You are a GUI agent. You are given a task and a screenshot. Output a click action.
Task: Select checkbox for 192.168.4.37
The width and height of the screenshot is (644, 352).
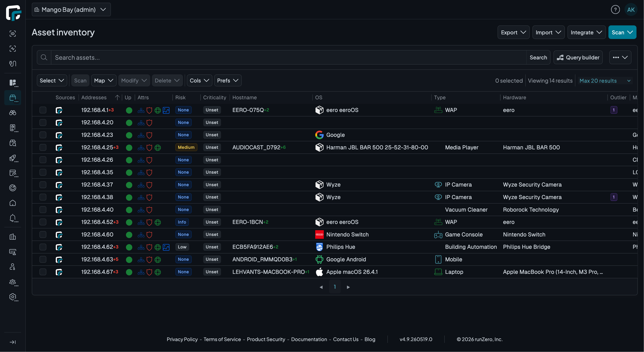pyautogui.click(x=43, y=185)
